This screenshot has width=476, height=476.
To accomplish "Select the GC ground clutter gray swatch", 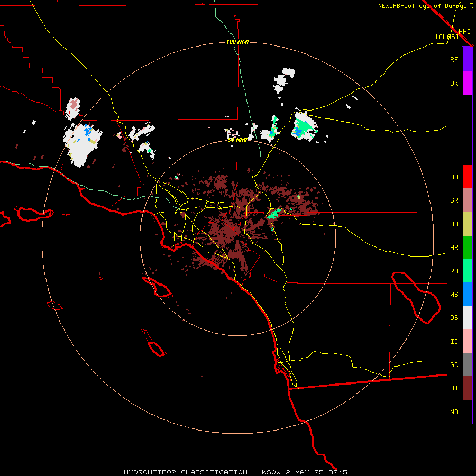I will coord(467,364).
